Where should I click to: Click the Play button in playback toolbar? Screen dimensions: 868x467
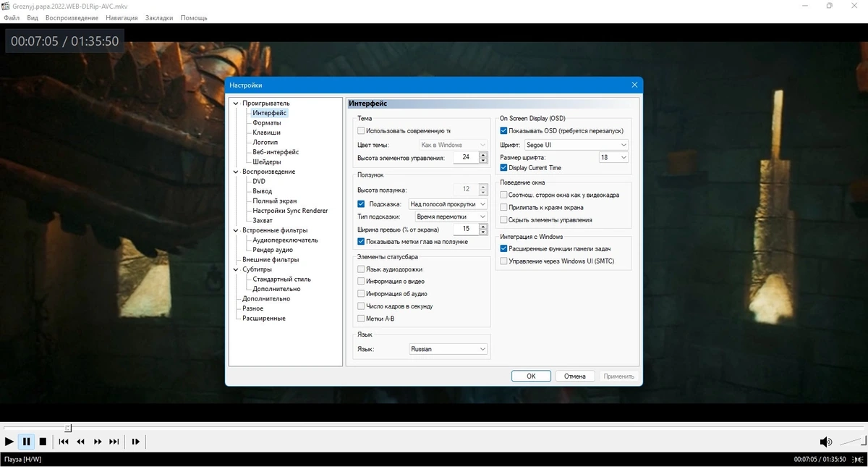9,442
